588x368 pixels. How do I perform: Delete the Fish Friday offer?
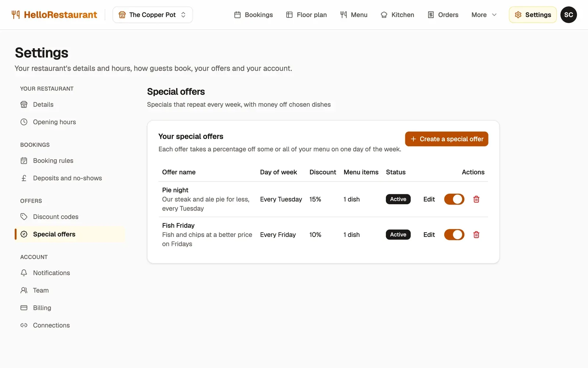click(476, 234)
